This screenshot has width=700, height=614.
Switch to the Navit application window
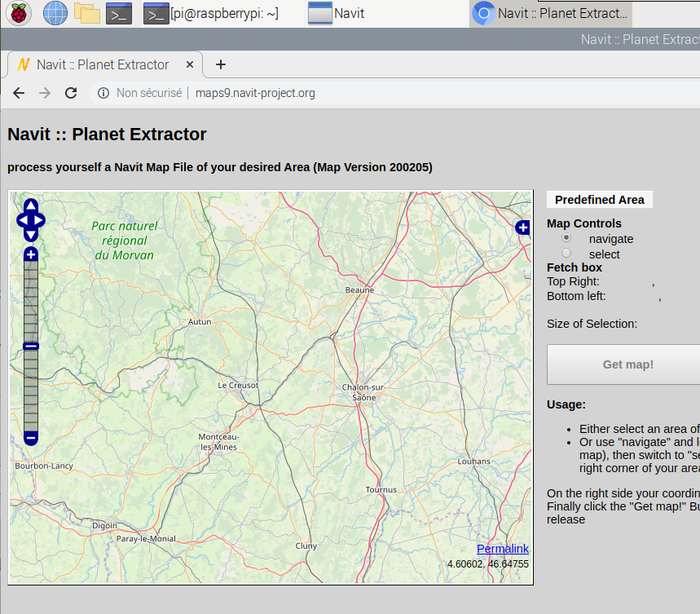[337, 13]
